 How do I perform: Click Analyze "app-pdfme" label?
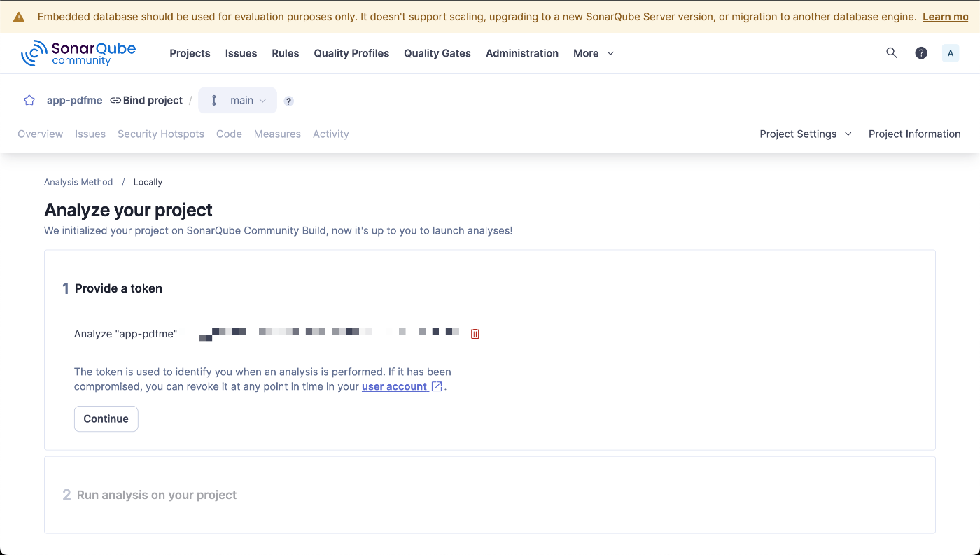click(125, 334)
